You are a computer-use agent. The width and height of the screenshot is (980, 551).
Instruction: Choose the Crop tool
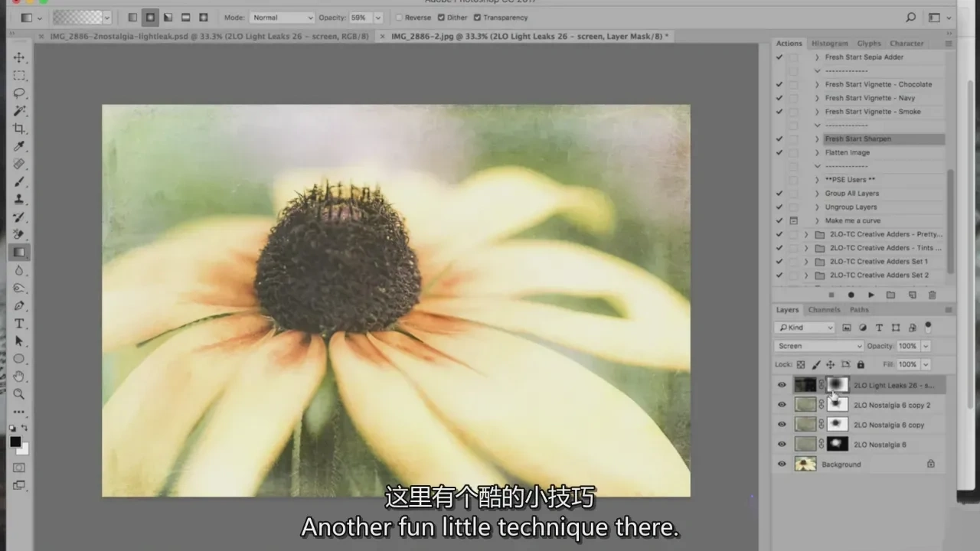[19, 129]
